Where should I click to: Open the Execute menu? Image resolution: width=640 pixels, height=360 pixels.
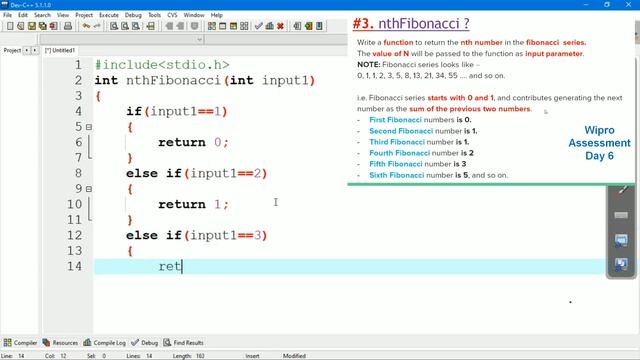tap(109, 15)
